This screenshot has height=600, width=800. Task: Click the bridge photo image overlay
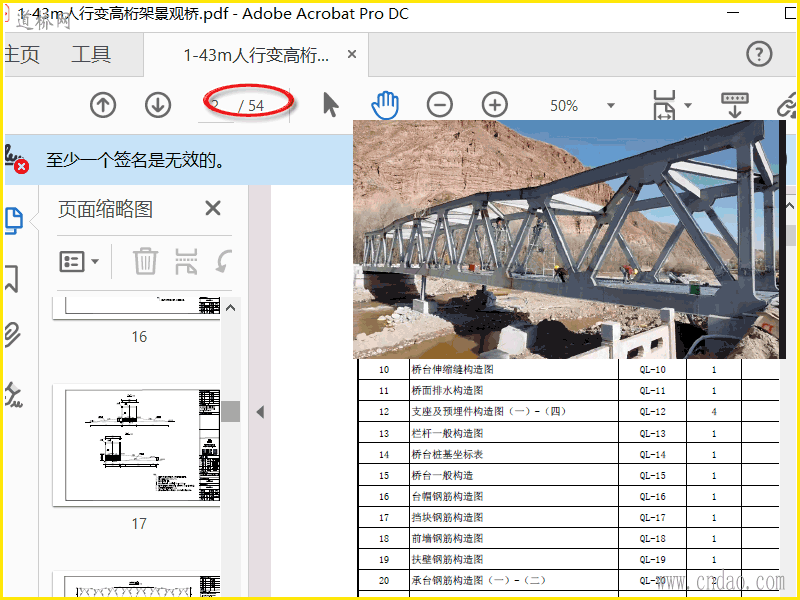click(x=569, y=239)
